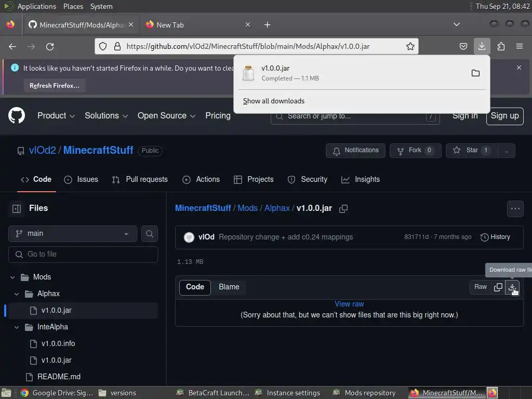Viewport: 532px width, 399px height.
Task: Click the padlock site information icon
Action: (x=117, y=46)
